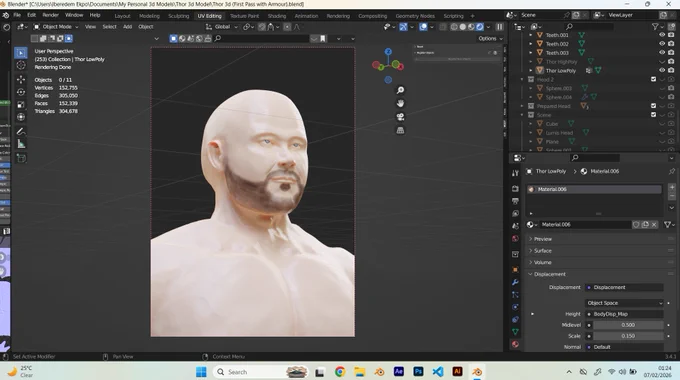The width and height of the screenshot is (680, 380).
Task: Open outliner filter dropdown
Action: pyautogui.click(x=657, y=27)
